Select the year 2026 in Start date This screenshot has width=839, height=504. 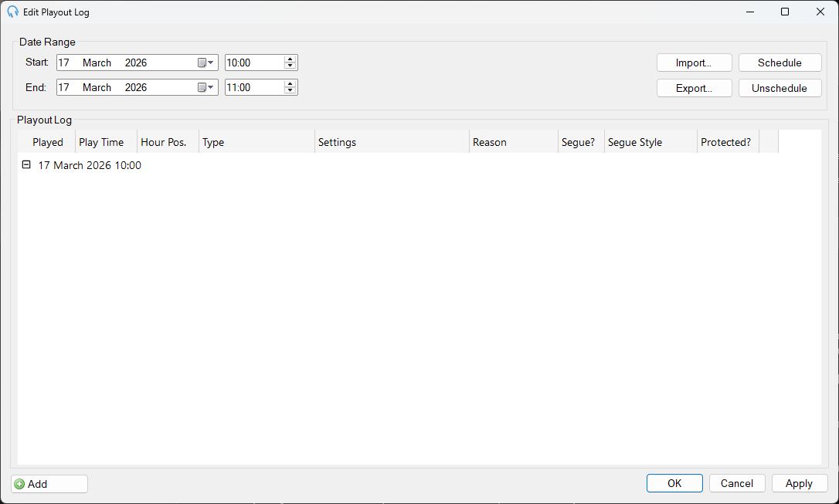click(136, 63)
